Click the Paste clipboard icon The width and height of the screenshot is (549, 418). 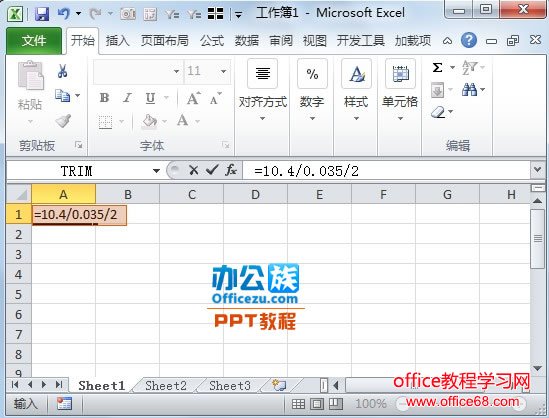pyautogui.click(x=30, y=75)
